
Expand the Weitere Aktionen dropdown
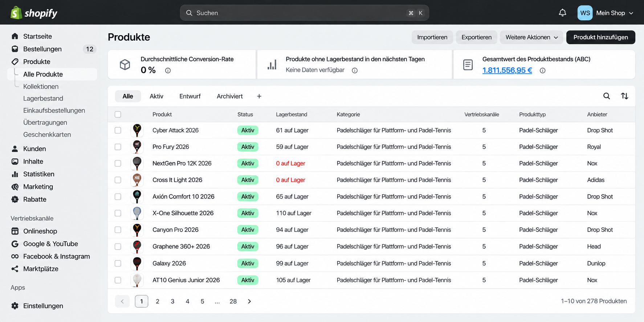[531, 37]
